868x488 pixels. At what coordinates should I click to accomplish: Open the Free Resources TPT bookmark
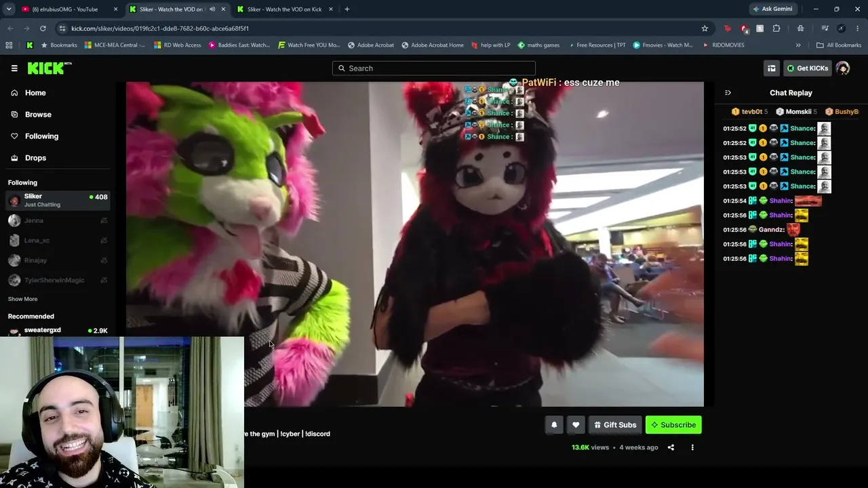597,45
